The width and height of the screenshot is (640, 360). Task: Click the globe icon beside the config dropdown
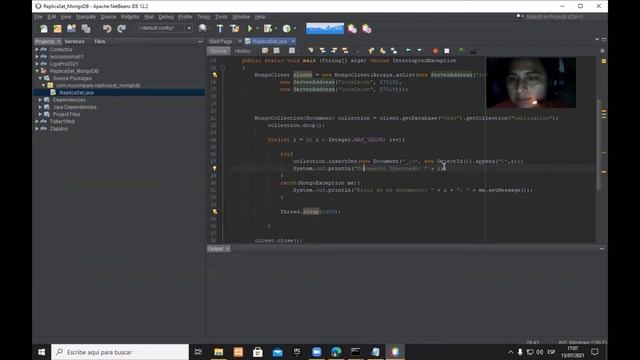point(202,28)
